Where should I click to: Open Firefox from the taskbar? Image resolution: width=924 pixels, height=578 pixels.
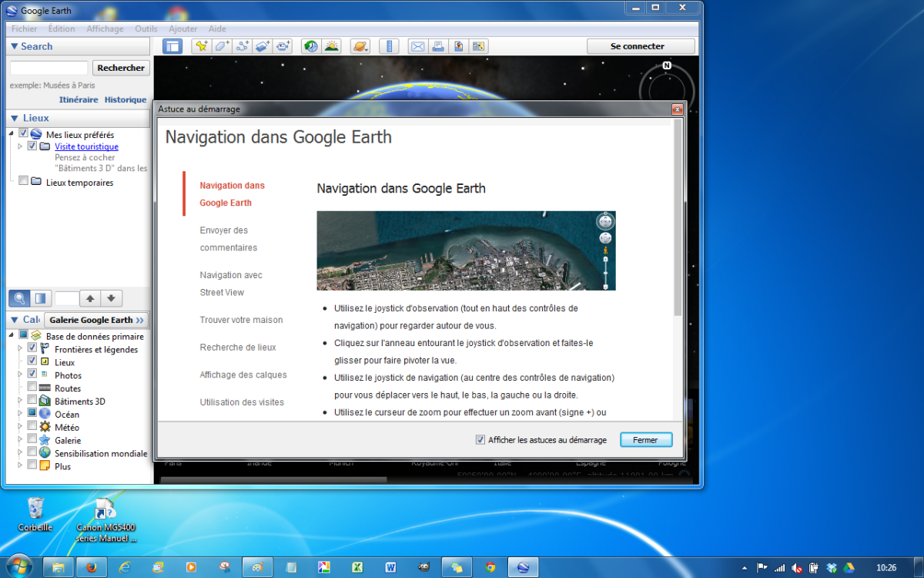(x=92, y=567)
